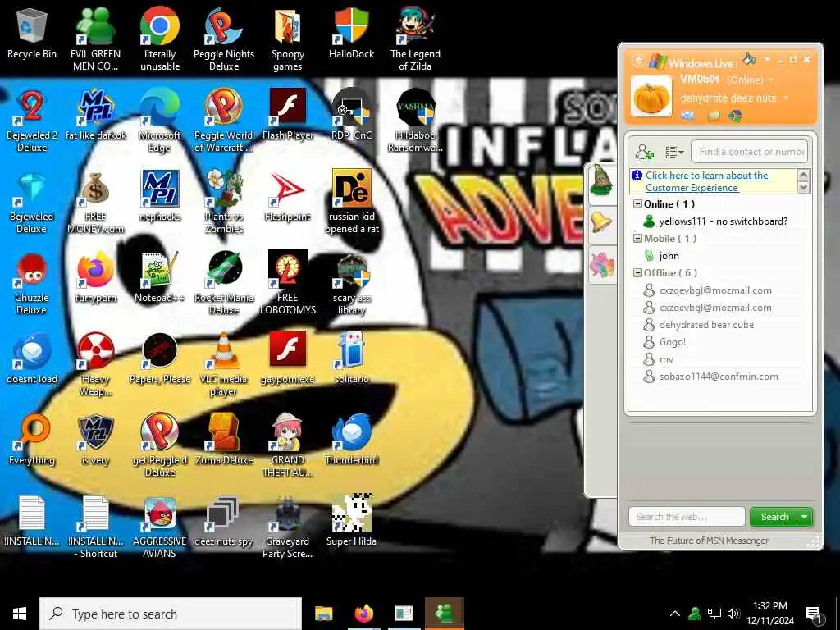This screenshot has height=630, width=840.
Task: Open the Customer Experience link
Action: point(706,181)
